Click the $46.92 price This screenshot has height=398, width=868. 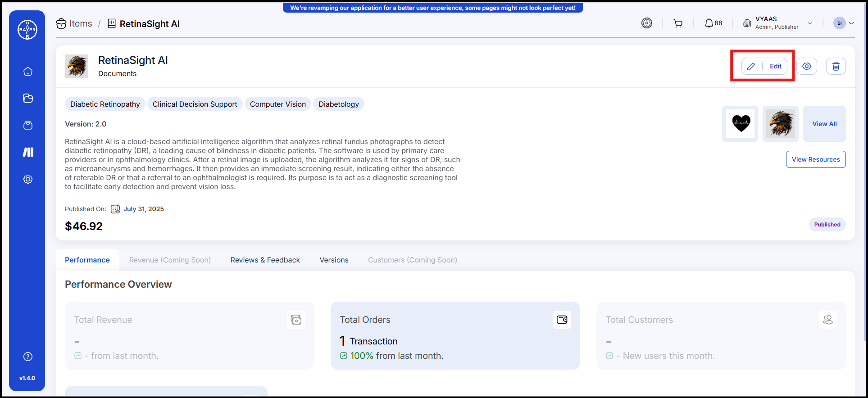84,226
